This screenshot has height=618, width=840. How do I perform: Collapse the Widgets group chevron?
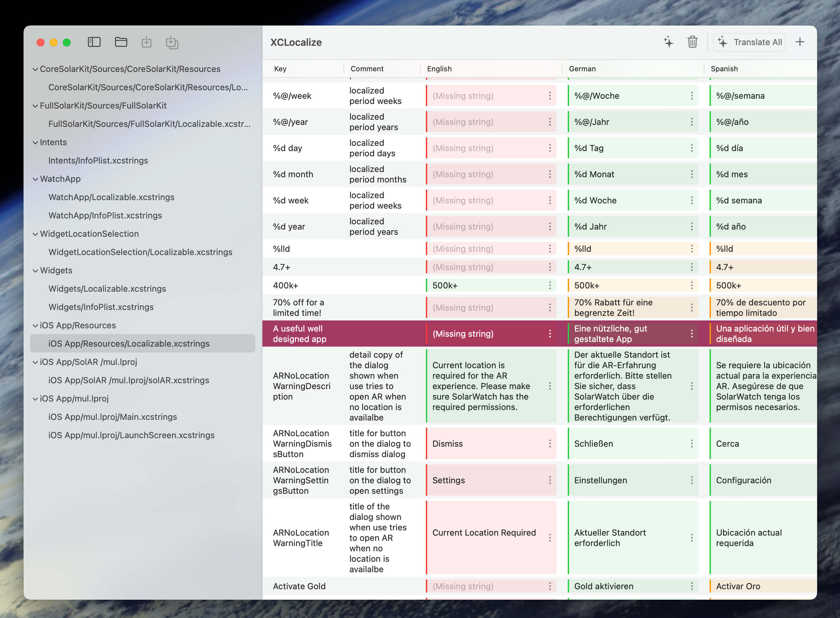[35, 271]
